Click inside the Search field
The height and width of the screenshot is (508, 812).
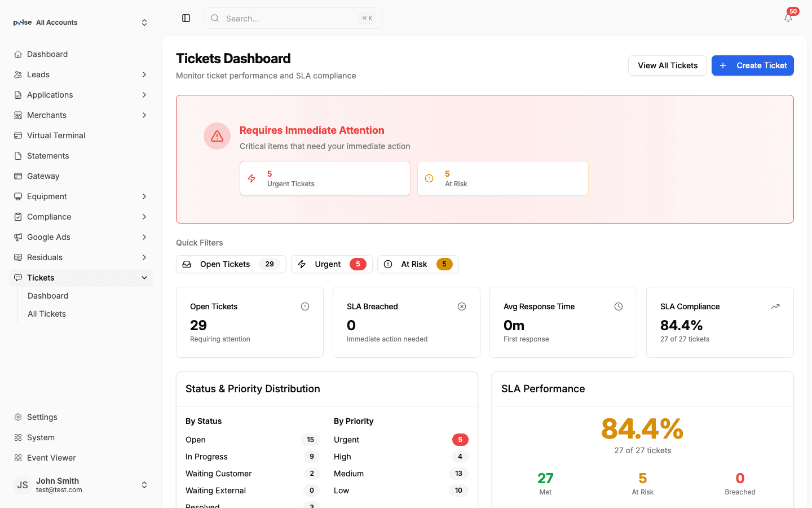[x=282, y=18]
